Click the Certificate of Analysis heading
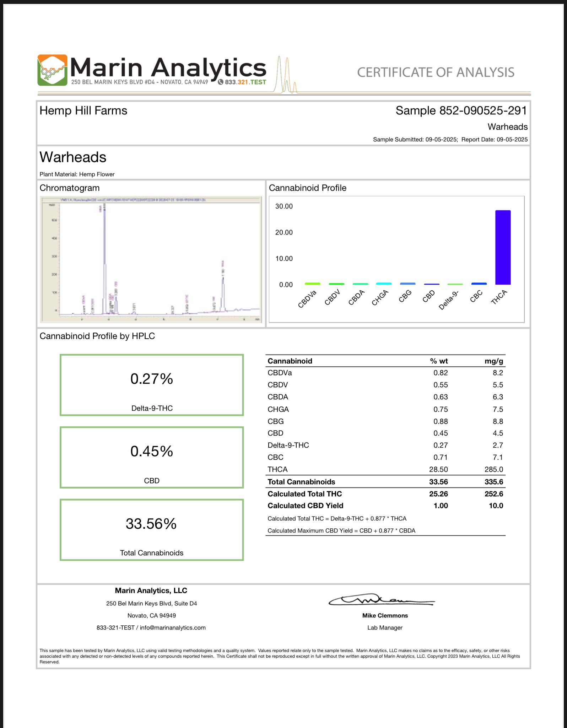Image resolution: width=567 pixels, height=728 pixels. (x=436, y=72)
